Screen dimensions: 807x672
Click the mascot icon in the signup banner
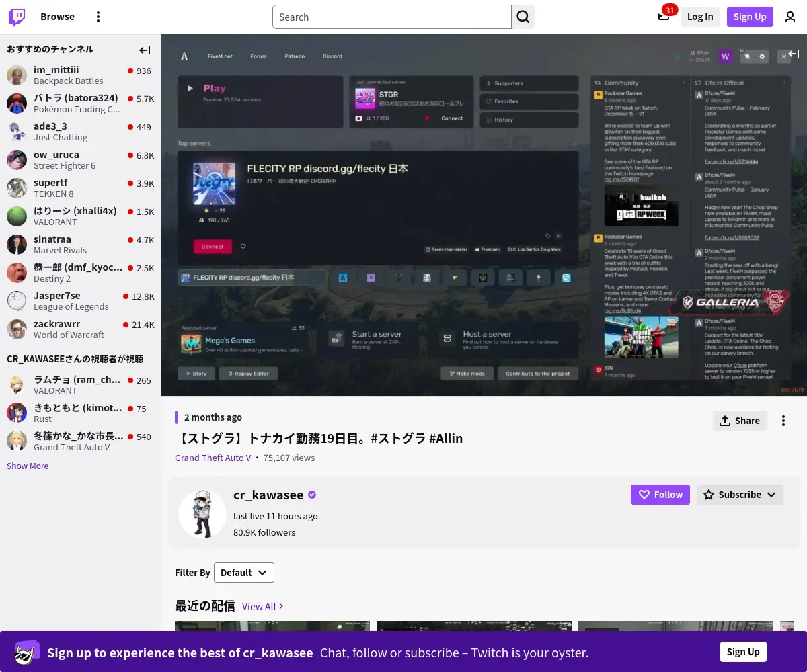[27, 652]
